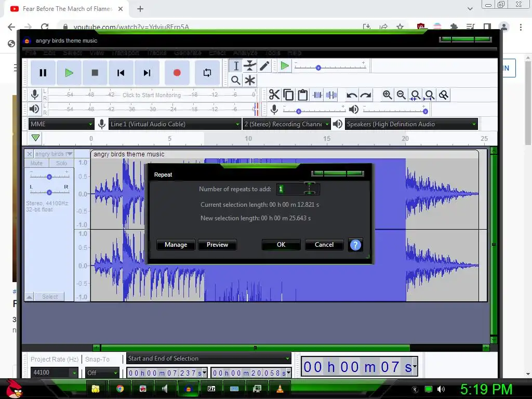Viewport: 532px width, 399px height.
Task: Click Silence audio selection icon
Action: coord(331,95)
